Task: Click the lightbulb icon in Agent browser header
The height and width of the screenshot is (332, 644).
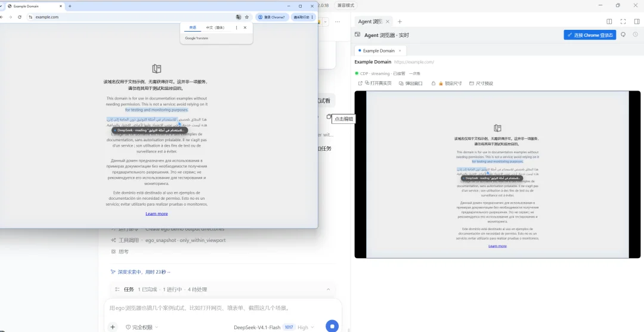Action: 623,35
